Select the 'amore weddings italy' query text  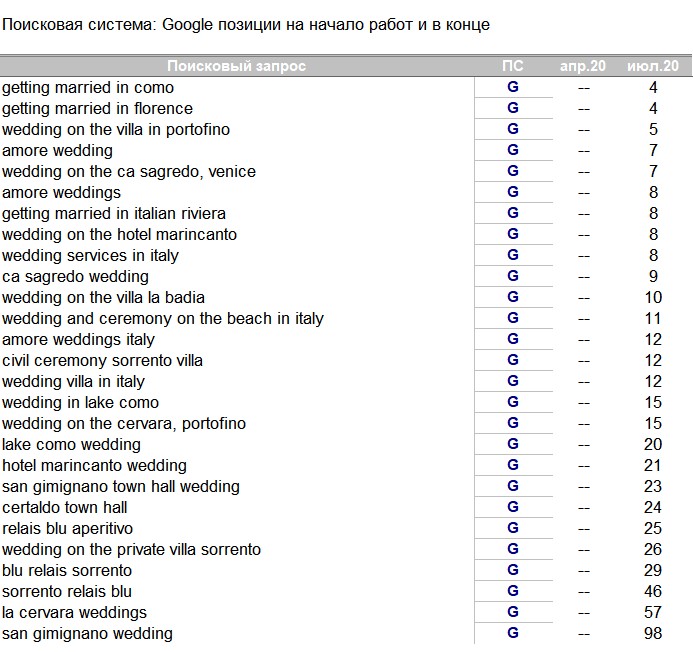(x=79, y=339)
